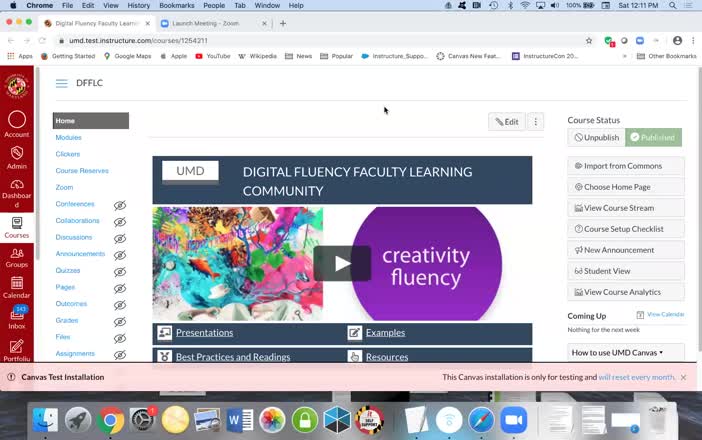Open the Account icon in Canvas sidebar
This screenshot has height=440, width=702.
pyautogui.click(x=16, y=123)
